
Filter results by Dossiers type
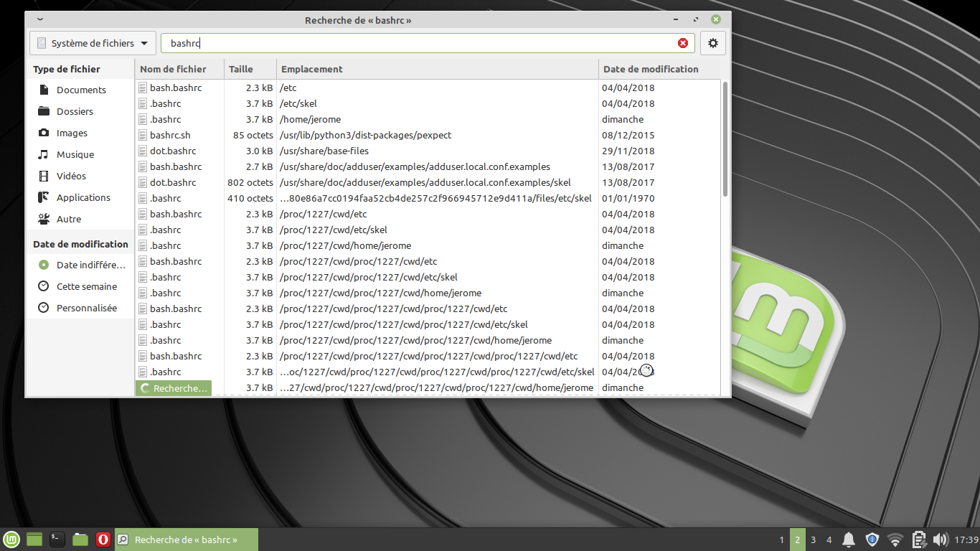coord(75,111)
